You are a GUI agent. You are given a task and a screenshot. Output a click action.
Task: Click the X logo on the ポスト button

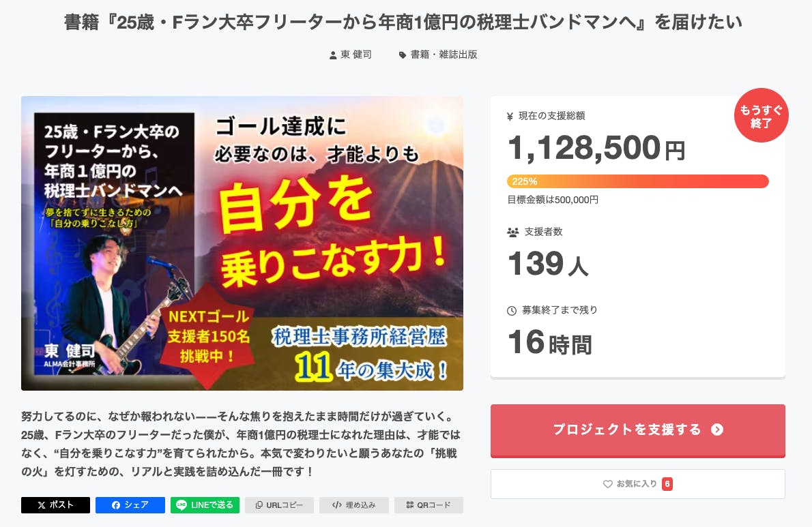pyautogui.click(x=42, y=505)
